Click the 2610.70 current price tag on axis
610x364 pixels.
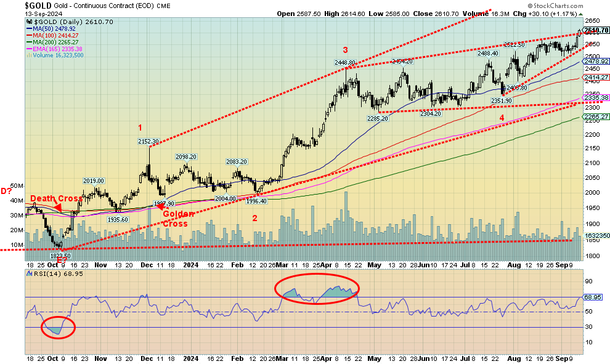(x=597, y=30)
